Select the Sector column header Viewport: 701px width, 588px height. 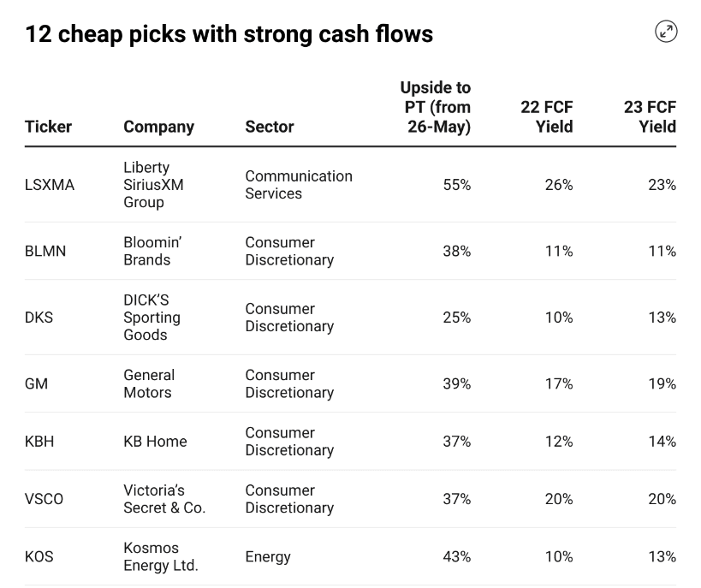tap(269, 127)
